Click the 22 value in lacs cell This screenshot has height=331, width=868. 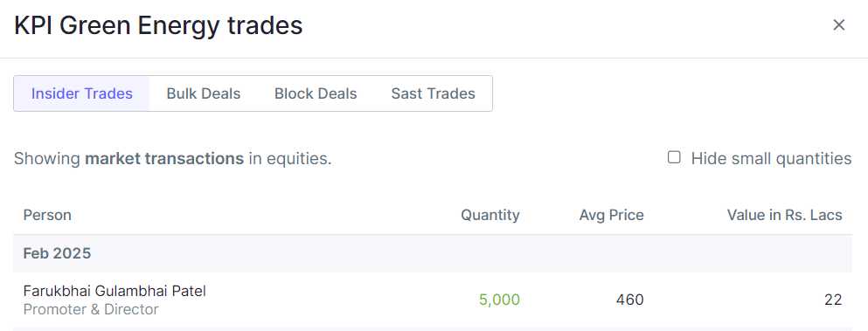point(832,300)
